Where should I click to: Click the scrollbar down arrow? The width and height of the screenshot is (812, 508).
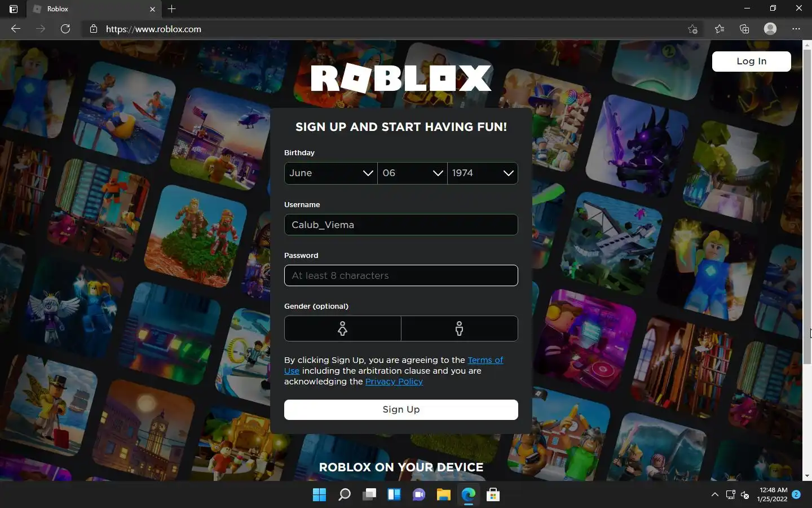point(807,476)
